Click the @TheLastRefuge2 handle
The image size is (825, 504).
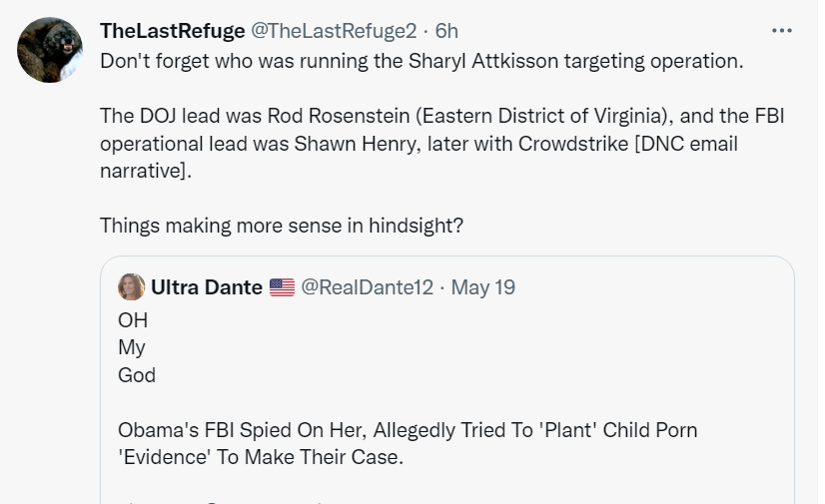coord(333,31)
